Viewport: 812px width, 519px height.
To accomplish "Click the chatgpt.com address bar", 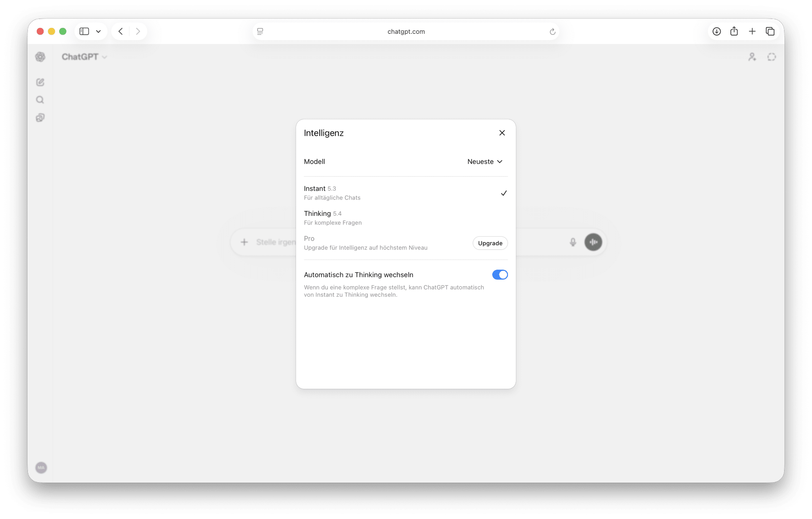I will click(406, 31).
